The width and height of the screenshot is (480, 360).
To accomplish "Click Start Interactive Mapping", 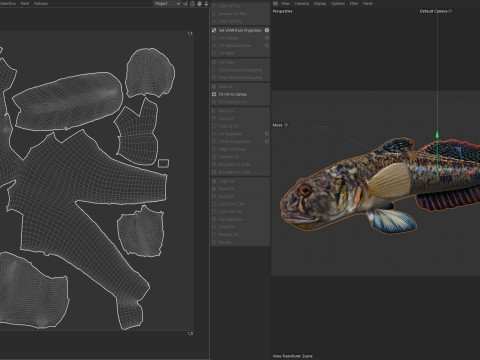I will [x=240, y=70].
